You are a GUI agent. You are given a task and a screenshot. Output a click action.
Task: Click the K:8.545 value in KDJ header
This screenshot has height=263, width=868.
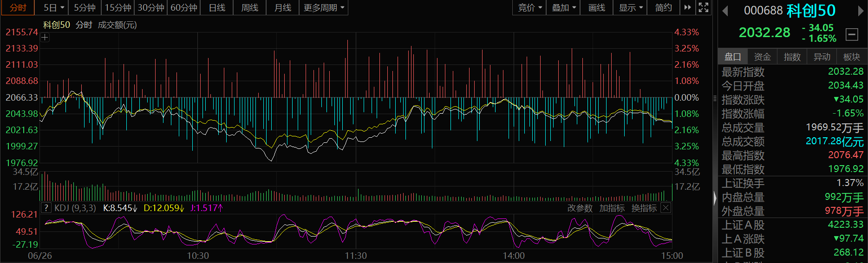120,208
